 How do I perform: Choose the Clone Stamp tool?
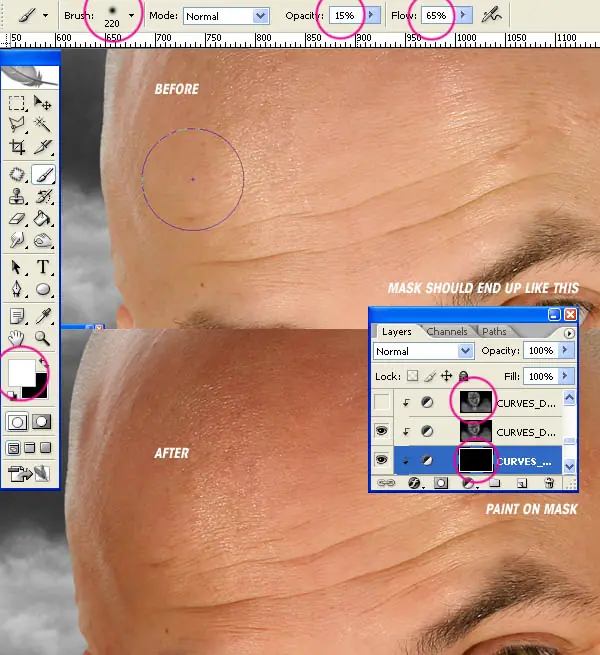click(17, 196)
